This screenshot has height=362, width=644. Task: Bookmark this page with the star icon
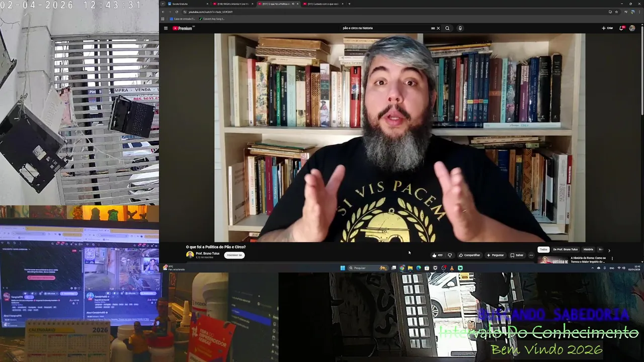[616, 12]
